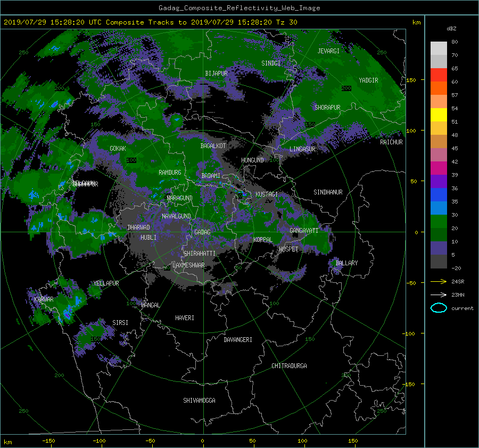
Task: Click the legend value 80
Action: [x=455, y=42]
